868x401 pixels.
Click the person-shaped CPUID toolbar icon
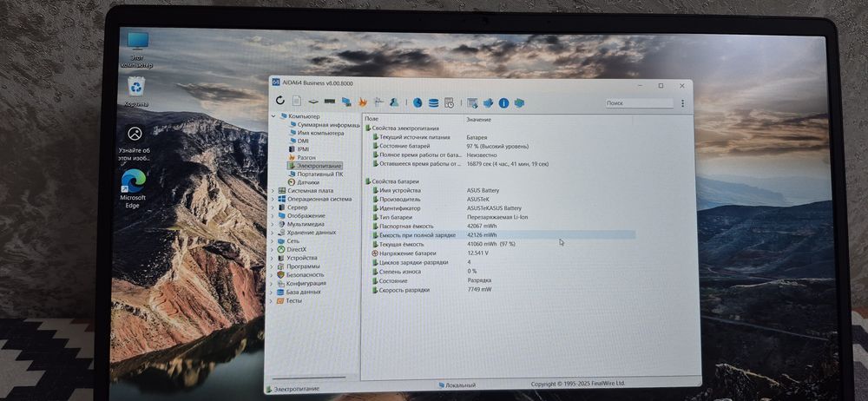pos(394,102)
